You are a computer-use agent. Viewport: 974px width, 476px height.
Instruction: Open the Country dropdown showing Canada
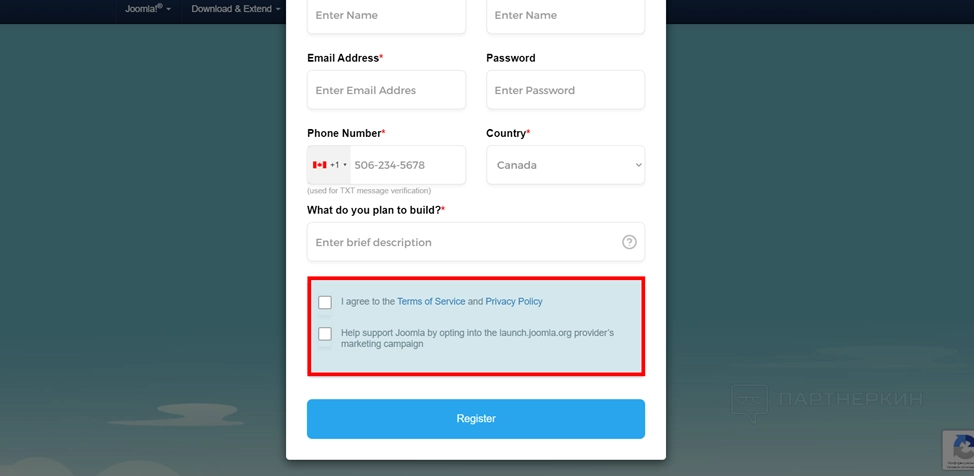(x=565, y=165)
